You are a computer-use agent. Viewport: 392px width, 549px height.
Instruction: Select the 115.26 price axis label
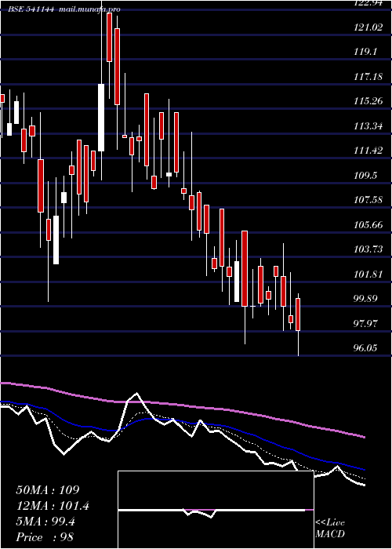click(x=368, y=101)
